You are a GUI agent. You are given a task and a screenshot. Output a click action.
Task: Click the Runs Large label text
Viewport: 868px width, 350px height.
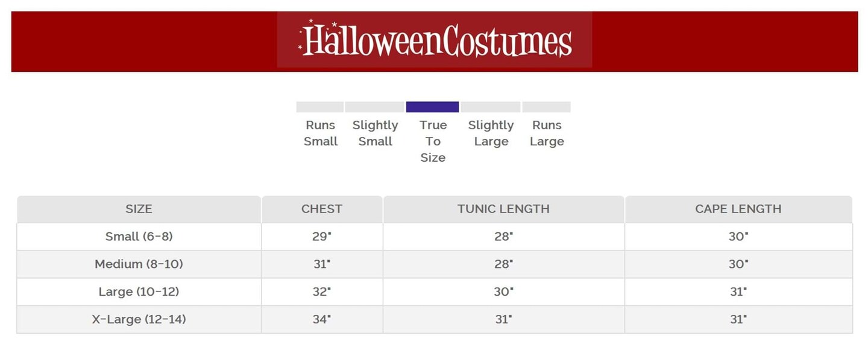tap(547, 133)
